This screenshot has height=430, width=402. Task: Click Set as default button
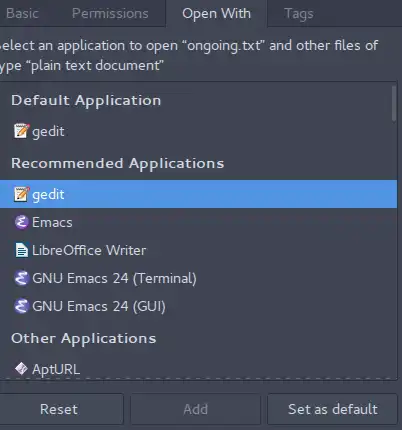click(333, 409)
